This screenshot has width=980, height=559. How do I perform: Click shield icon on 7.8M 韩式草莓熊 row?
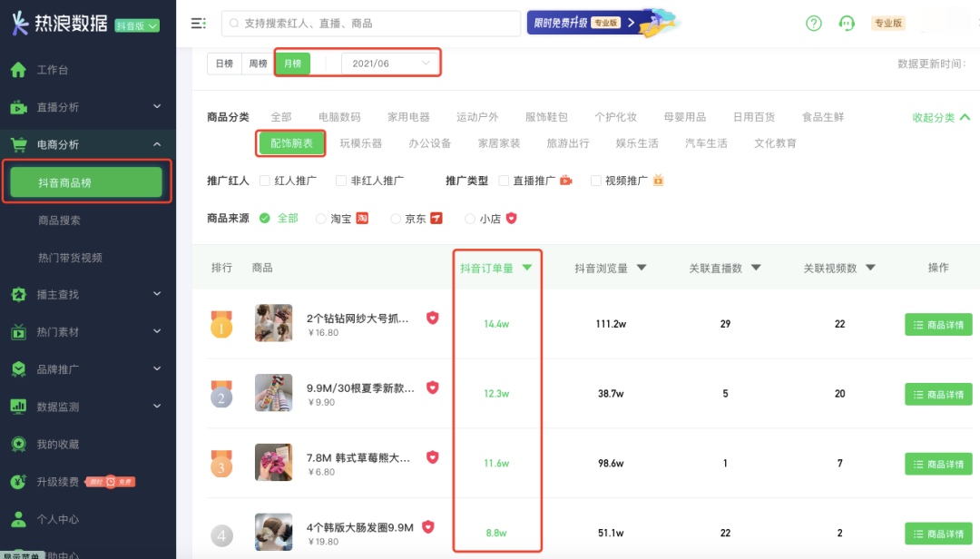(432, 457)
